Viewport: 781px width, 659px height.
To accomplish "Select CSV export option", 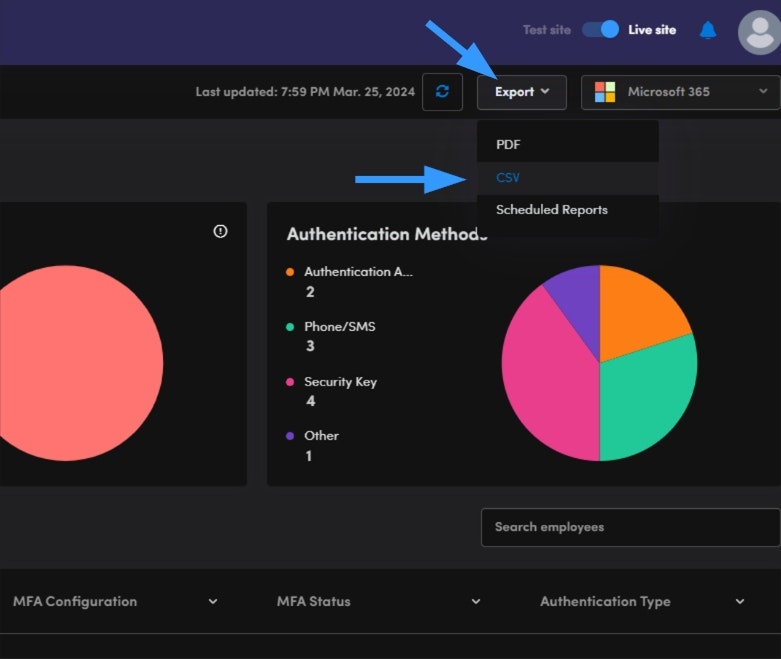I will pos(508,177).
